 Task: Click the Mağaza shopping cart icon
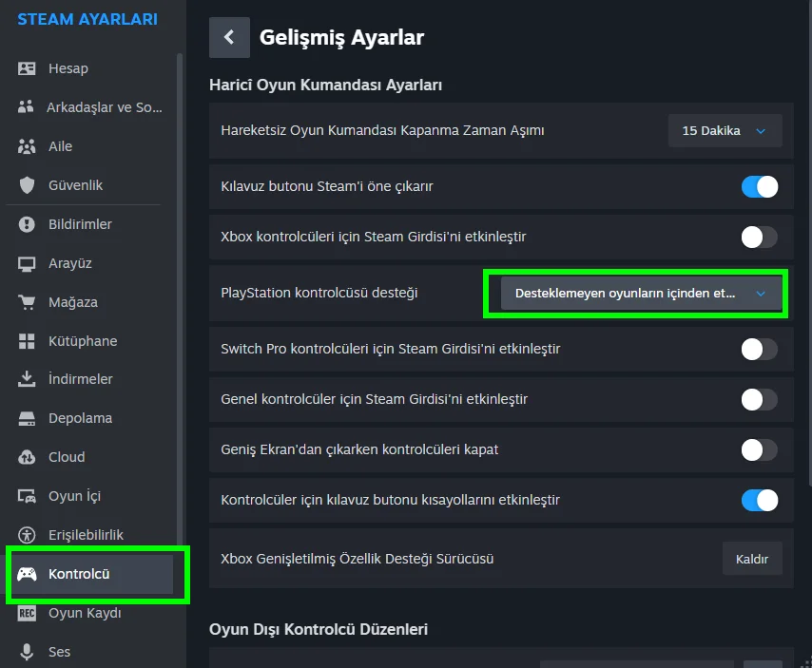(27, 302)
